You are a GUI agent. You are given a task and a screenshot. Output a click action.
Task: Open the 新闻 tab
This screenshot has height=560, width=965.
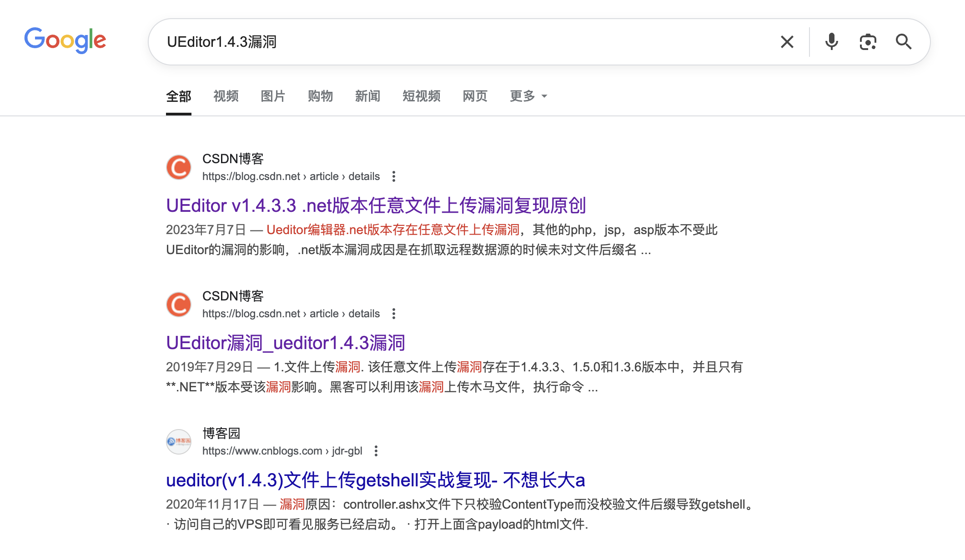tap(367, 96)
